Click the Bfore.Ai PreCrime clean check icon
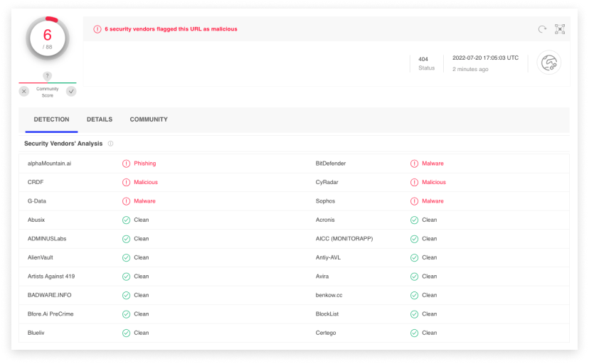 coord(126,314)
